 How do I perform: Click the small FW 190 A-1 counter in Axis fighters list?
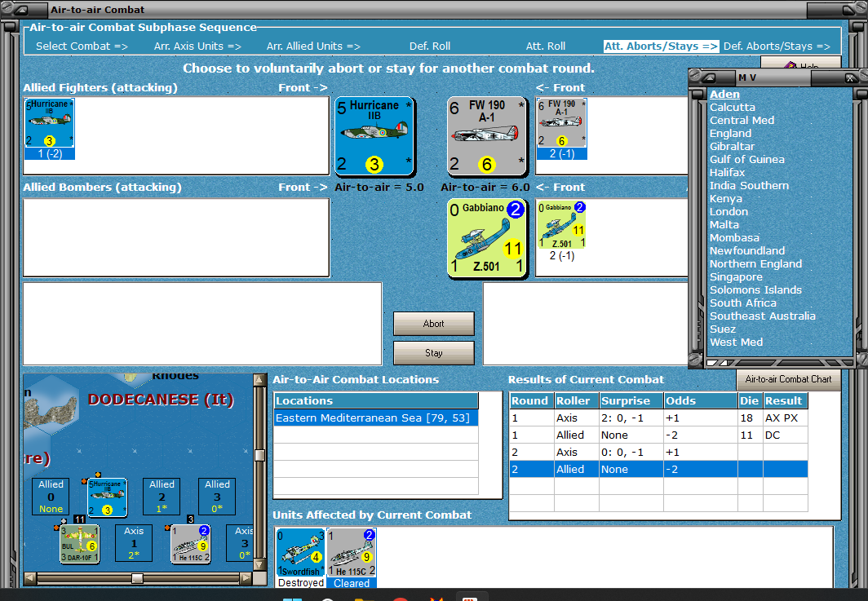(x=561, y=123)
